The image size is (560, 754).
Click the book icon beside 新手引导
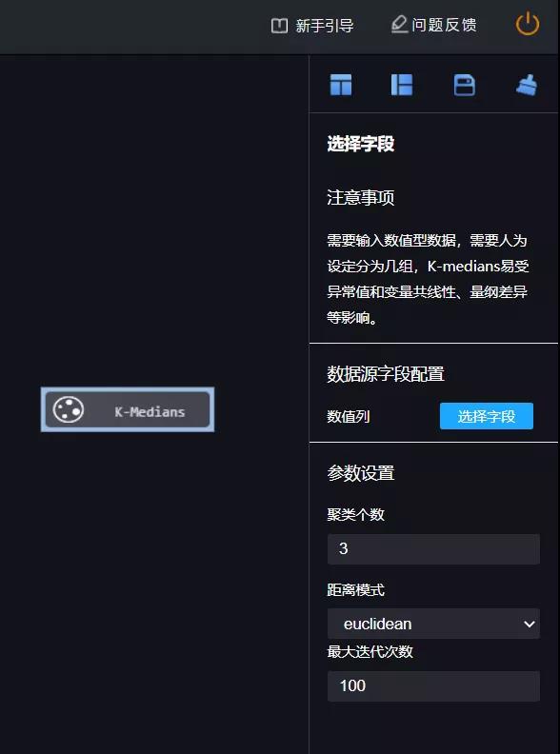coord(279,26)
